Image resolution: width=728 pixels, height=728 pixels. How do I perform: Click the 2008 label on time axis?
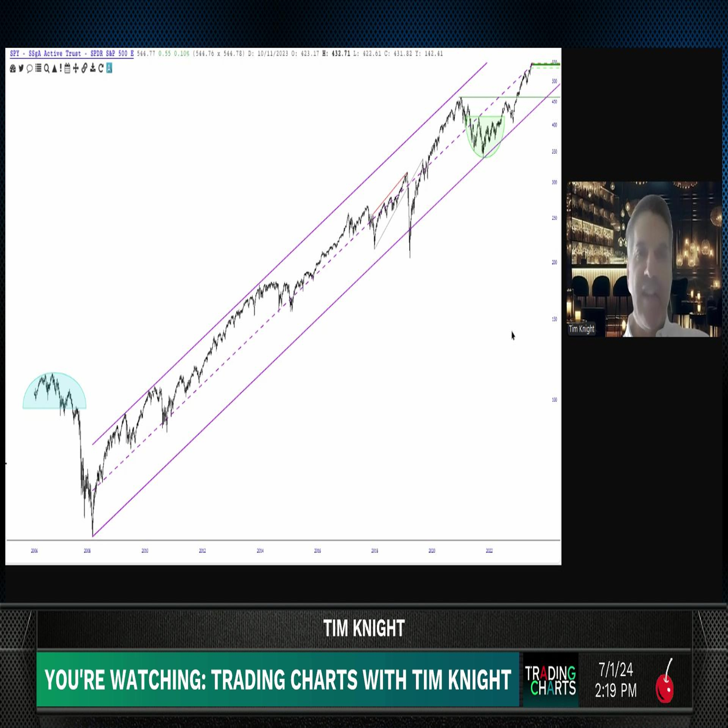click(87, 551)
